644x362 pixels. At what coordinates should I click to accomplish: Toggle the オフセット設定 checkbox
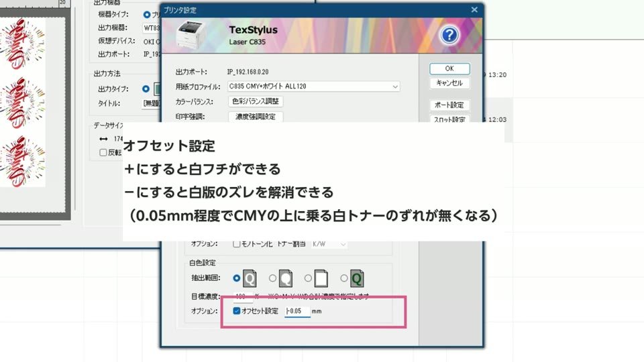pos(237,310)
